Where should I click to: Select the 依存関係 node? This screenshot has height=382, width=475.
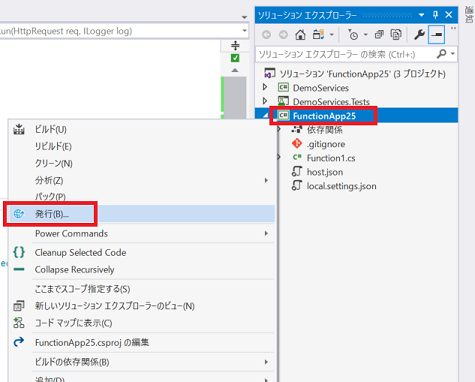pyautogui.click(x=324, y=130)
